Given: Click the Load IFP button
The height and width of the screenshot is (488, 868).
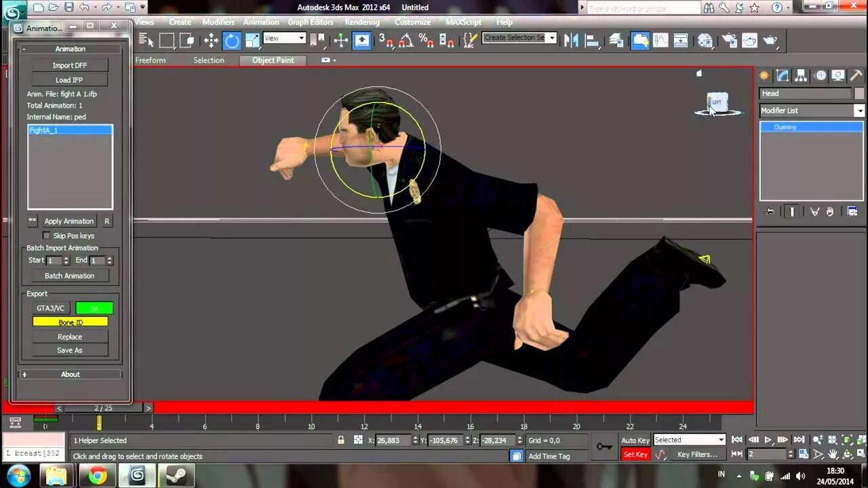Looking at the screenshot, I should pos(70,80).
